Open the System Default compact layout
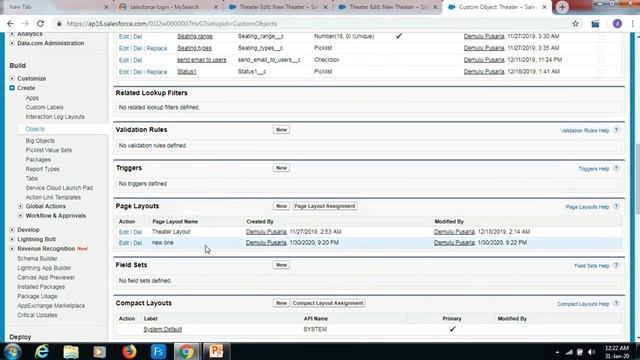Screen dimensions: 640x360 pos(162,329)
